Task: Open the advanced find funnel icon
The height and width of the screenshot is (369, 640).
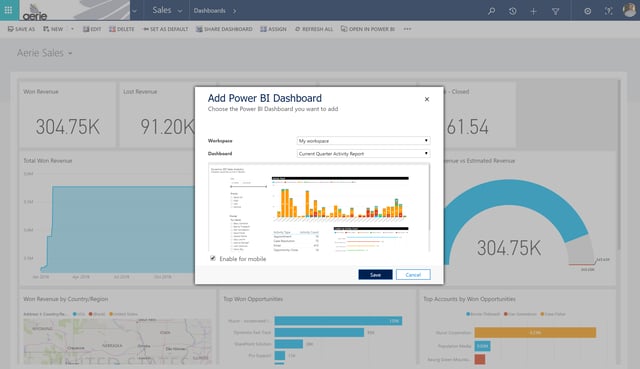Action: click(556, 11)
